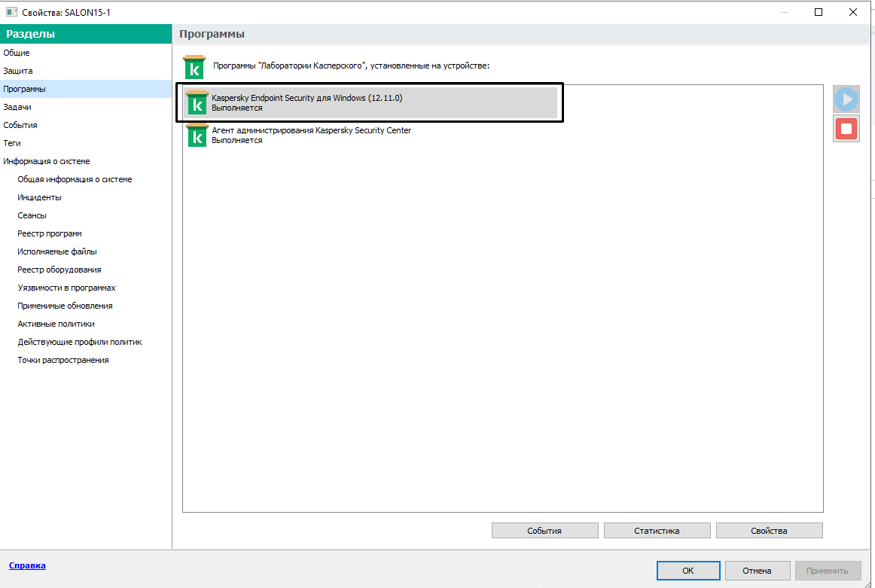Click the Применить button
Image resolution: width=875 pixels, height=588 pixels.
(x=827, y=571)
